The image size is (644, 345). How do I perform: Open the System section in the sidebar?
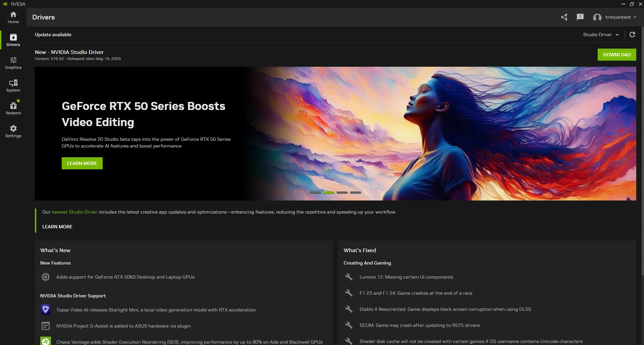click(x=13, y=85)
